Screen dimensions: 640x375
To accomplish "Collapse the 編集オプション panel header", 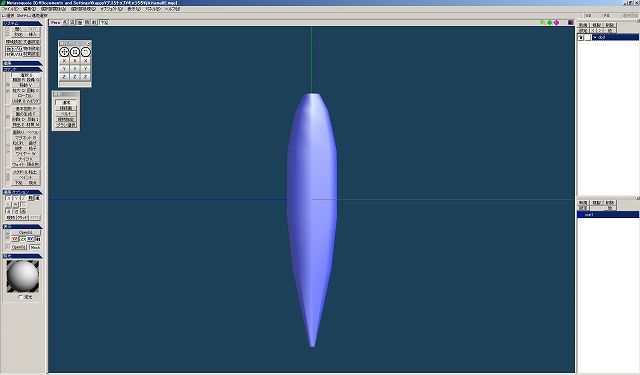I will point(22,192).
